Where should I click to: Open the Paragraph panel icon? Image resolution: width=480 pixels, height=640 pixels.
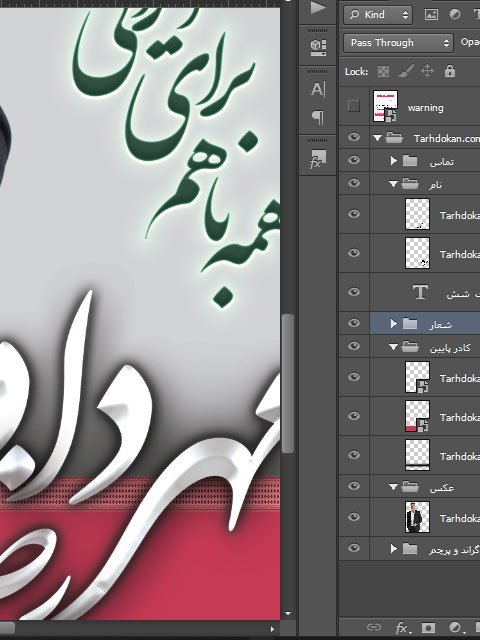(x=318, y=117)
